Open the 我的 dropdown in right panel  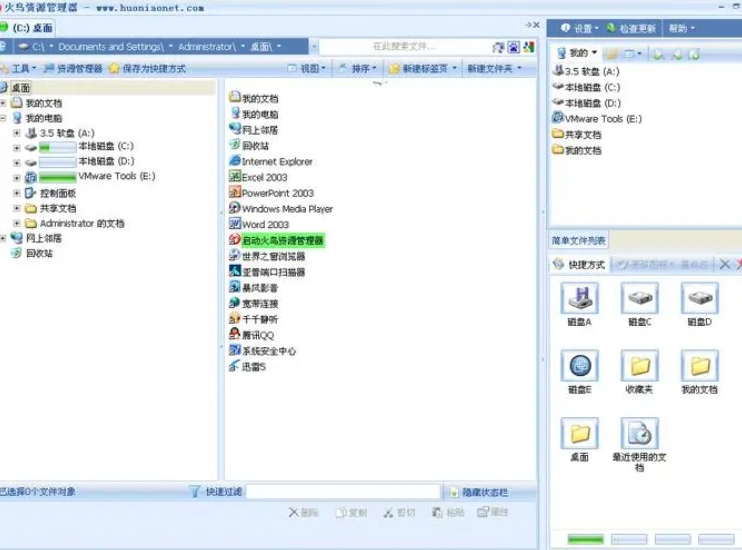click(x=577, y=53)
